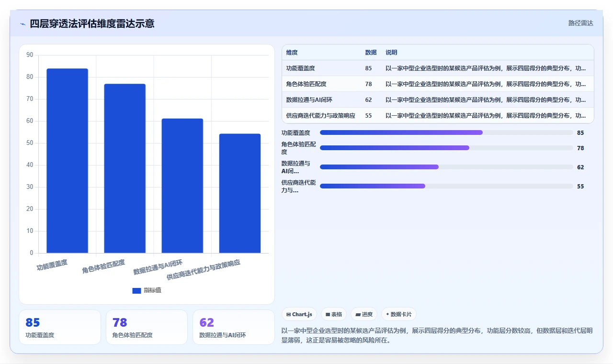Click the 功能覆盖度 x-axis label in the chart
This screenshot has width=613, height=364.
coord(52,265)
